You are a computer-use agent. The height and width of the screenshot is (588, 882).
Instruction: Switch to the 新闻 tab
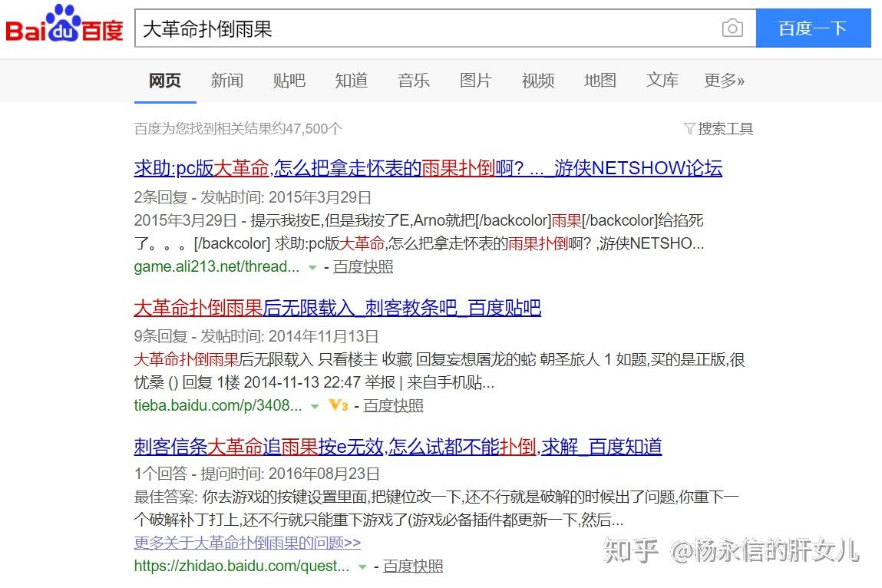coord(226,81)
